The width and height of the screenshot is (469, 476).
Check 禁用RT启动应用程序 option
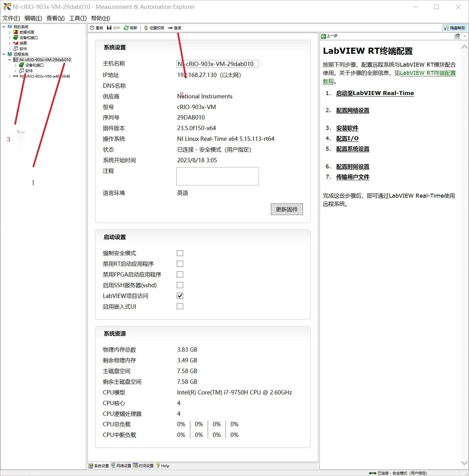(x=180, y=264)
